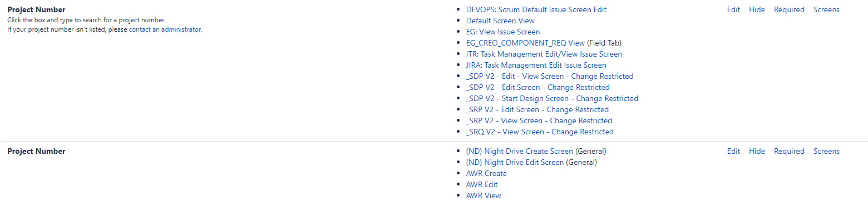Open _SRP V2 - Edit Screen - Change Restricted
This screenshot has height=201, width=868.
pyautogui.click(x=537, y=109)
